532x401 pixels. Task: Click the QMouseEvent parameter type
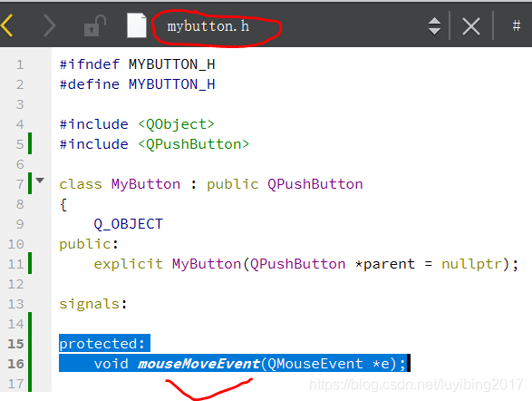[x=315, y=364]
